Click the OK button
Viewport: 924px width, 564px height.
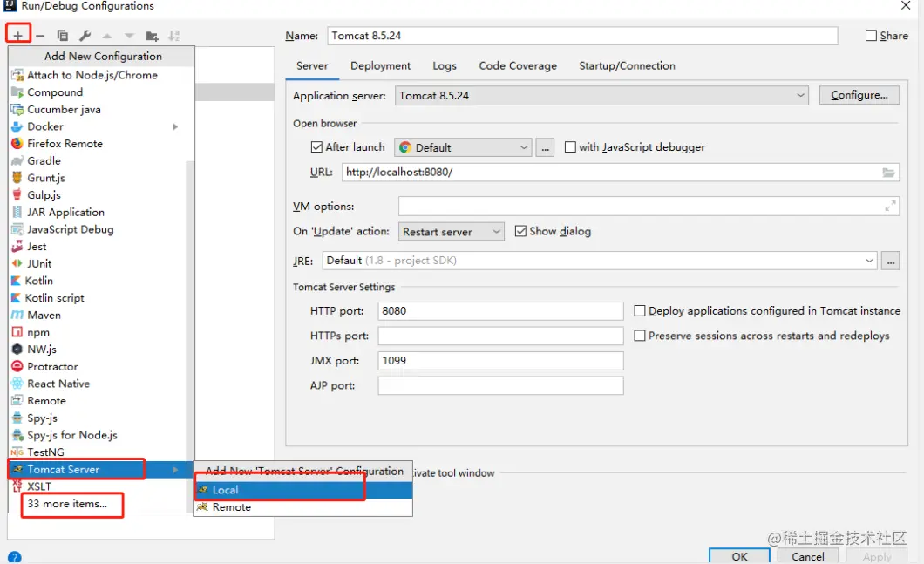[x=739, y=556]
